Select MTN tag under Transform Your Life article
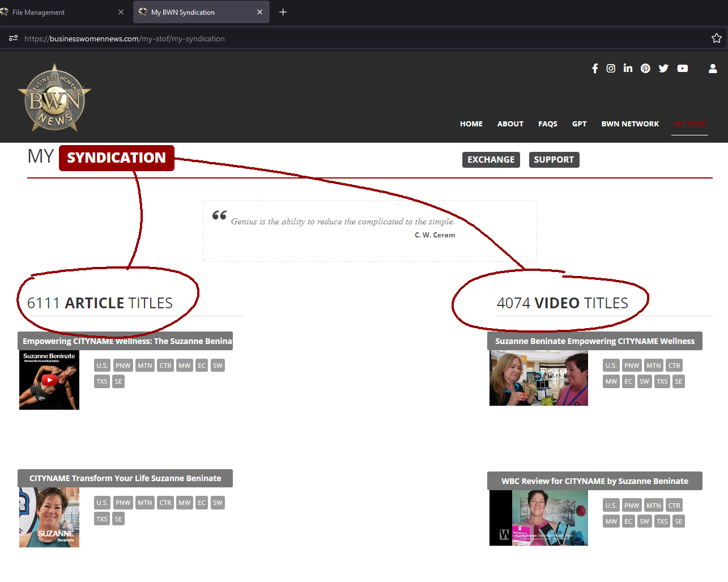This screenshot has height=582, width=728. pos(145,503)
